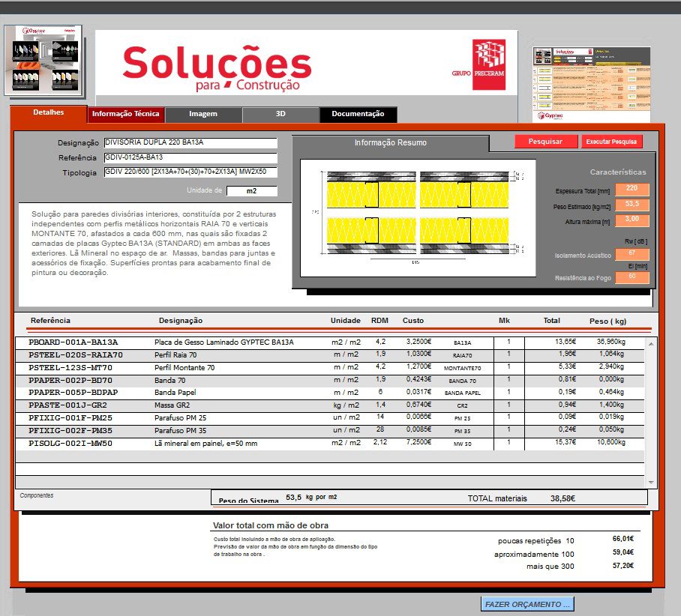Click the Grupo Preceram logo
Viewport: 681px width, 616px height.
[x=479, y=64]
